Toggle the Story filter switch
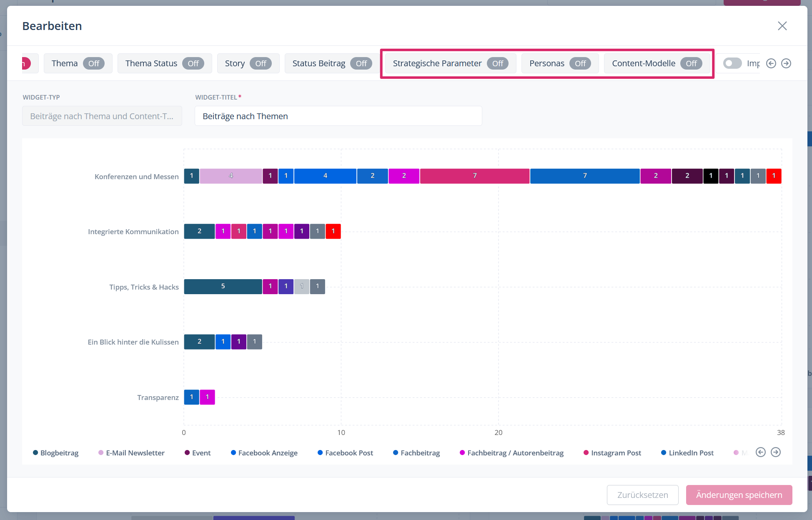Screen dimensions: 812x520 (261, 63)
